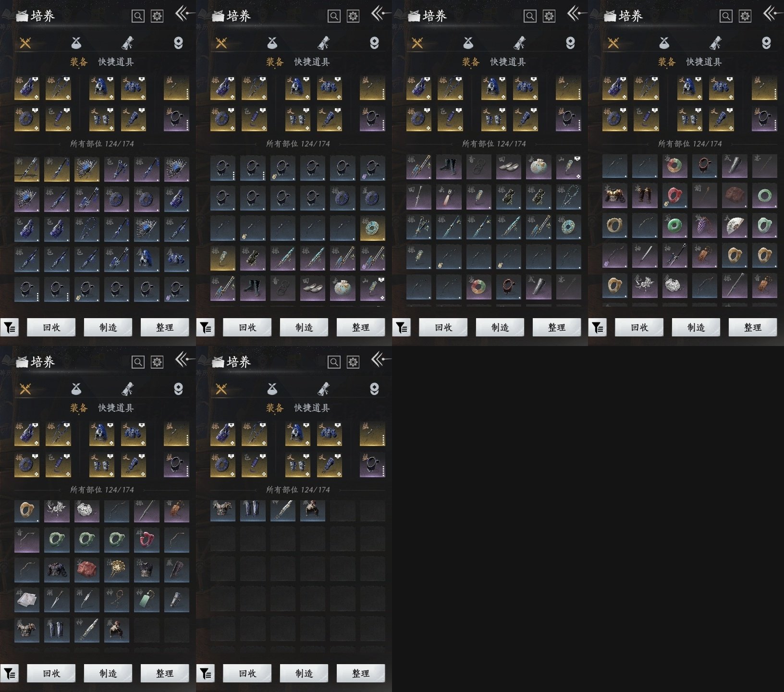Open filter menu in the mostly empty panel
784x692 pixels.
(x=206, y=673)
